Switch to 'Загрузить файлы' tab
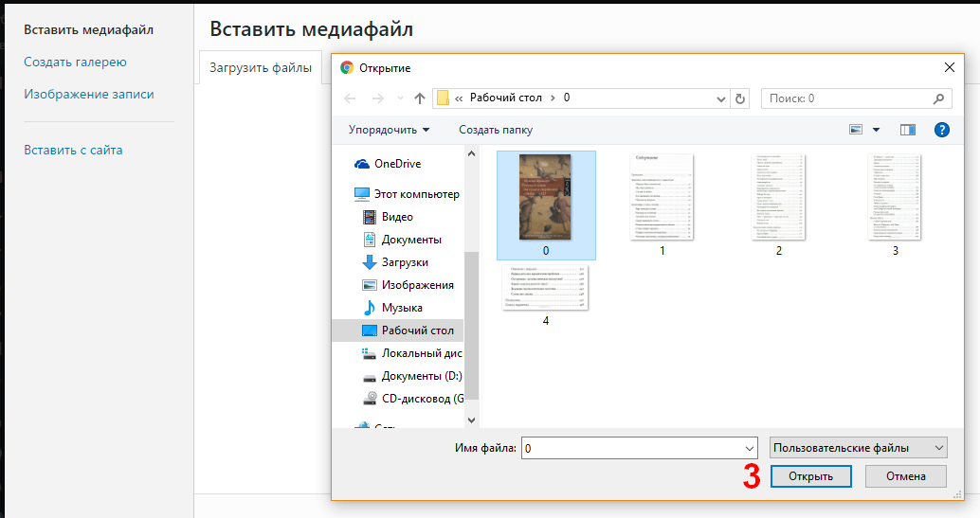Image resolution: width=980 pixels, height=518 pixels. tap(261, 67)
